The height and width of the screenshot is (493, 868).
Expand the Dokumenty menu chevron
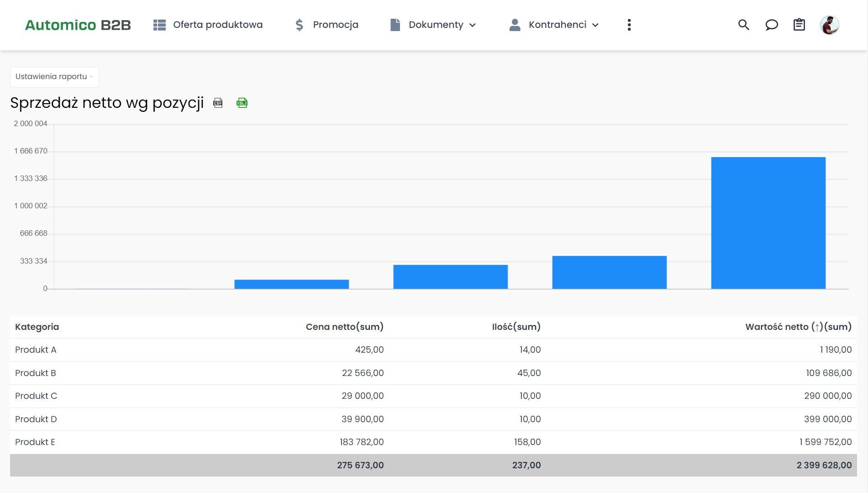tap(473, 25)
